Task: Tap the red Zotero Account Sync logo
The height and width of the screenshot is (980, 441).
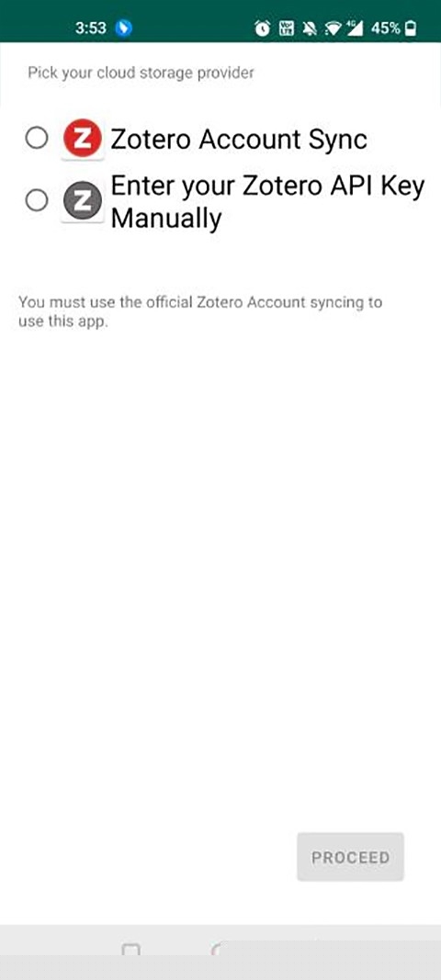Action: coord(83,139)
